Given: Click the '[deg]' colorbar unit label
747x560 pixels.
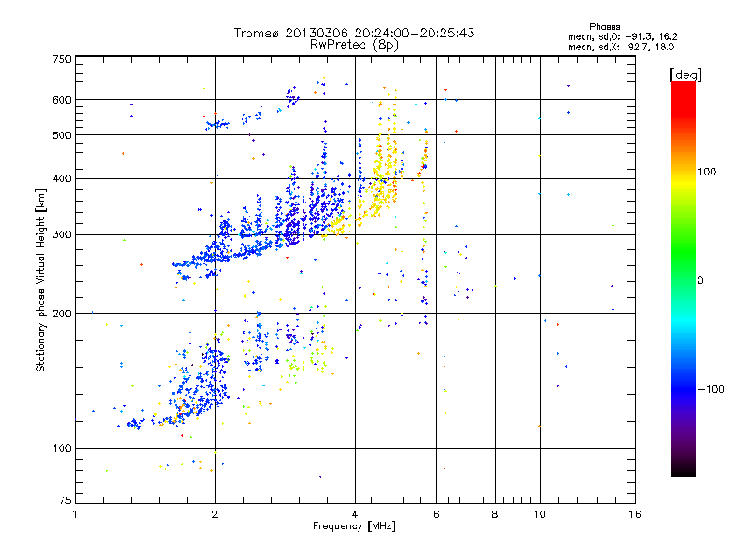Looking at the screenshot, I should 685,75.
